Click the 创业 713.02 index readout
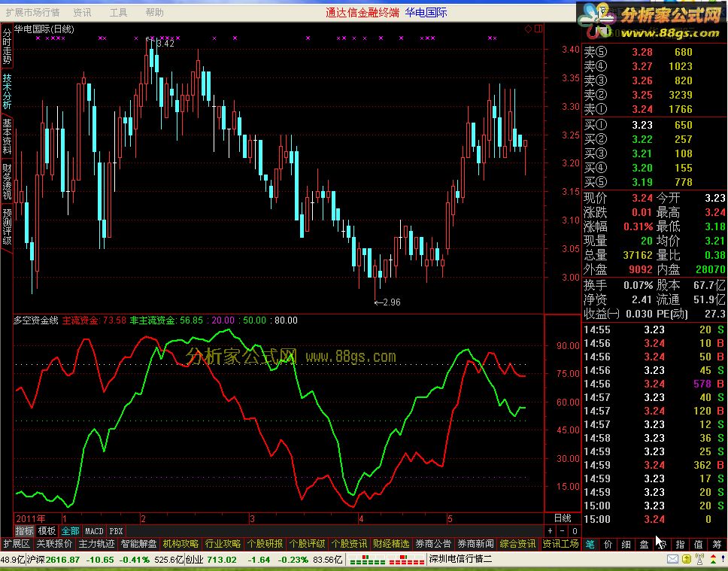 pyautogui.click(x=211, y=560)
